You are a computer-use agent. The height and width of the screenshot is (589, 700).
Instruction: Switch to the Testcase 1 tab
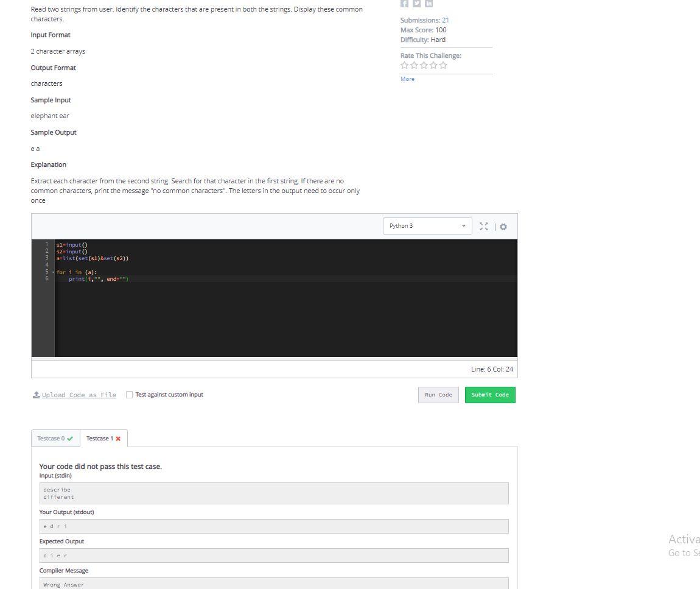pyautogui.click(x=99, y=437)
